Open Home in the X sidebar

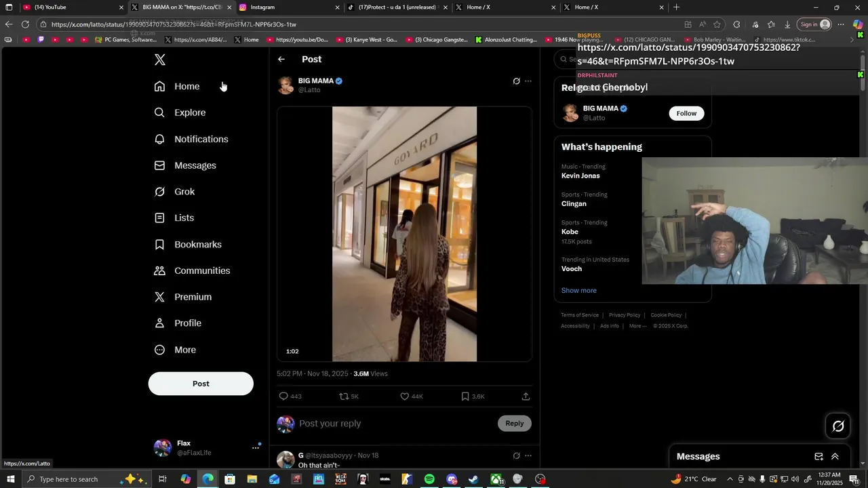[x=177, y=86]
